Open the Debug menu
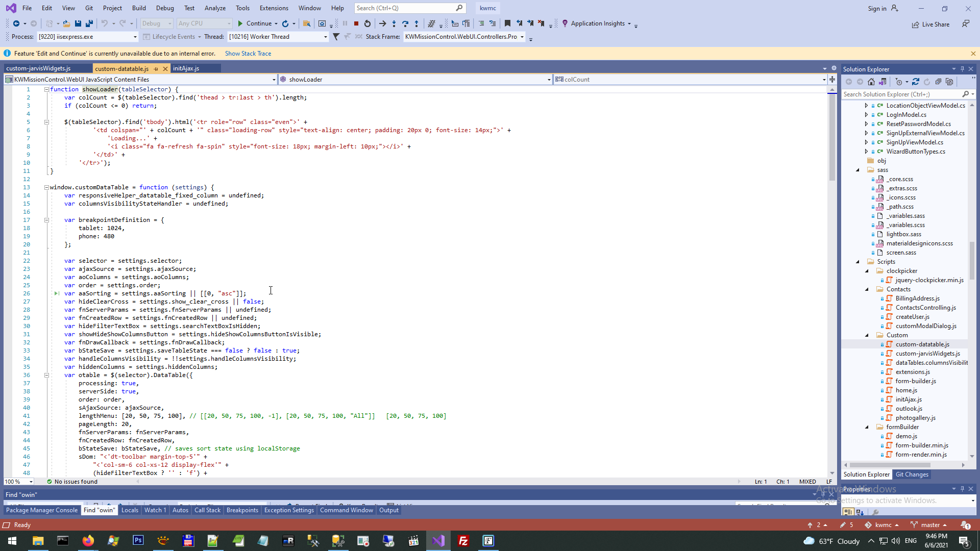This screenshot has height=551, width=980. [x=164, y=8]
